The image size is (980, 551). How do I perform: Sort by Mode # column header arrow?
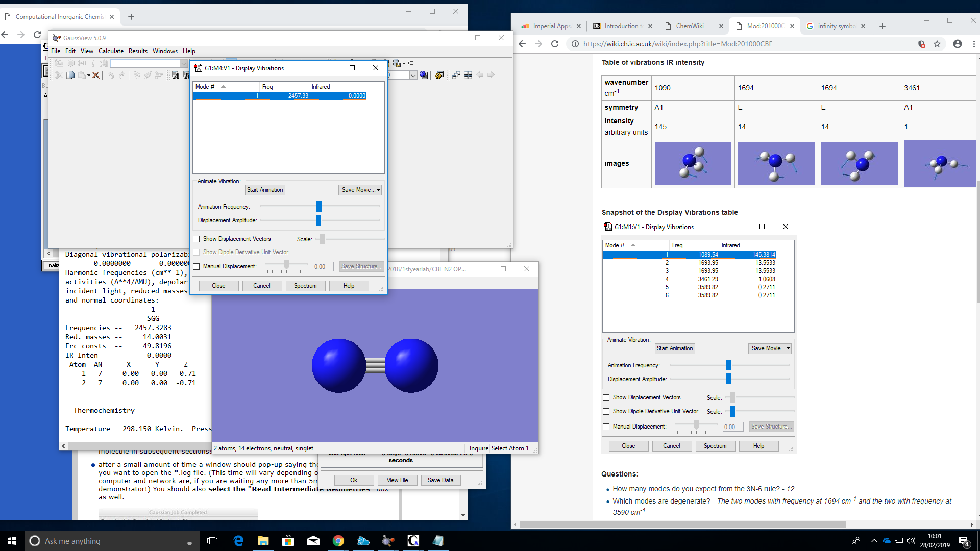pyautogui.click(x=223, y=87)
